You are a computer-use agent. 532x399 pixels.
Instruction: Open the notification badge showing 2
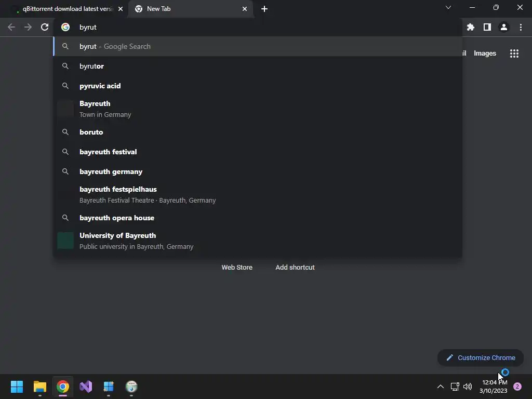tap(517, 387)
